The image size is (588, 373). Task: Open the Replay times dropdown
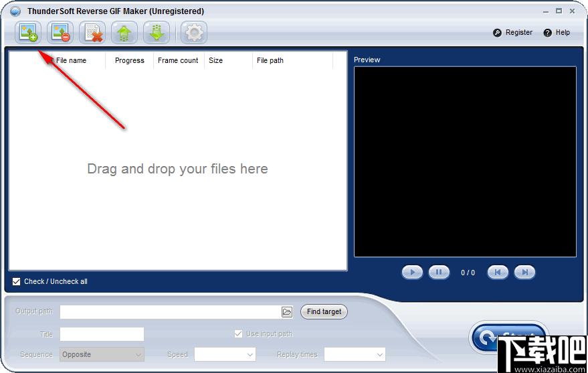[355, 355]
